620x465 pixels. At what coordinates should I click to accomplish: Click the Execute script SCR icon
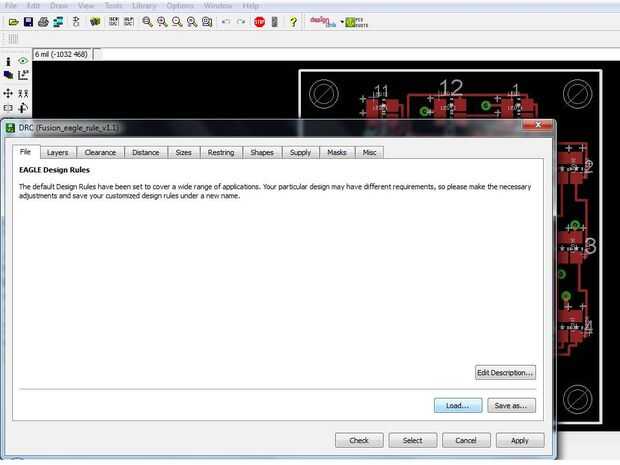pyautogui.click(x=113, y=22)
